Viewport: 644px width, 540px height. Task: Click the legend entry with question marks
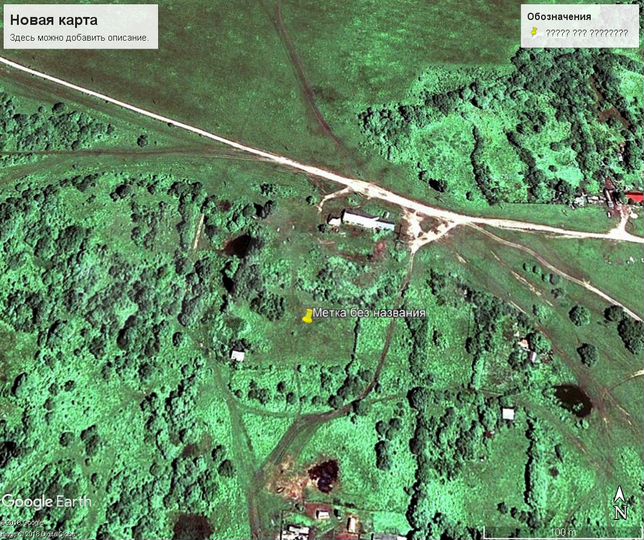[586, 33]
